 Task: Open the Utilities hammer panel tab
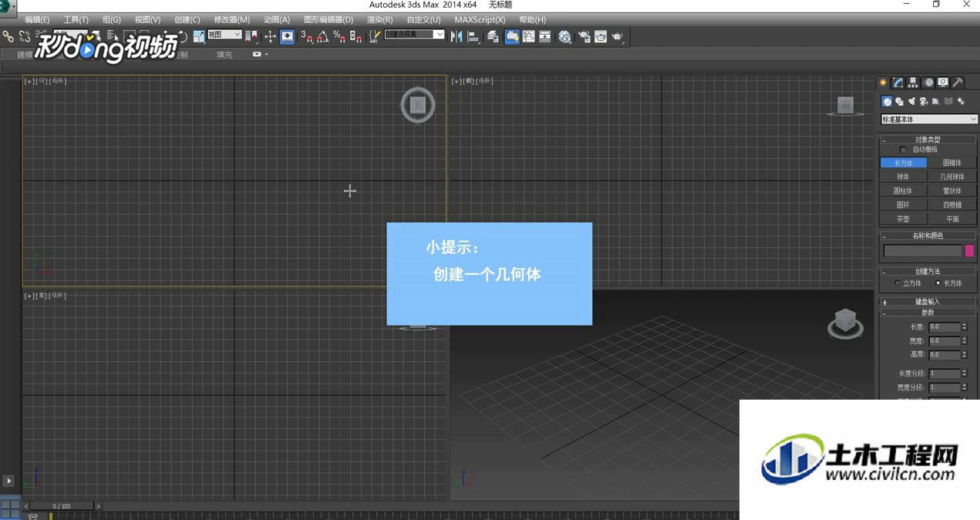pyautogui.click(x=958, y=83)
